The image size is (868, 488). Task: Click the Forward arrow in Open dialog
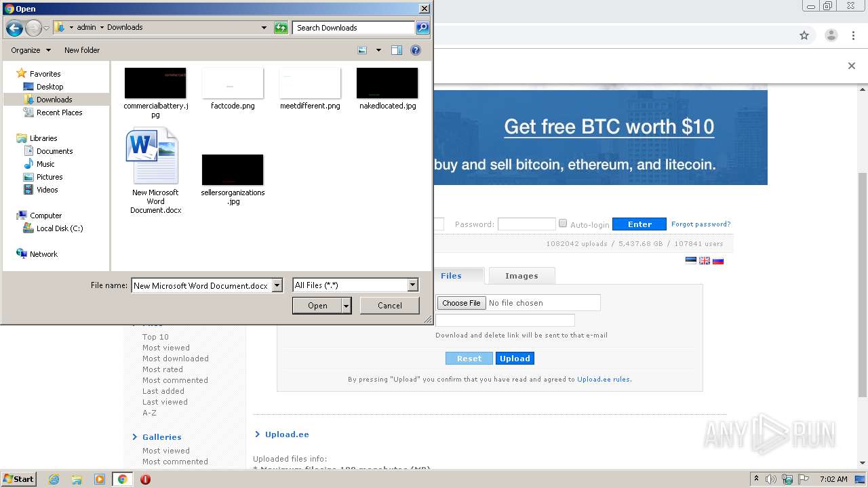point(33,28)
